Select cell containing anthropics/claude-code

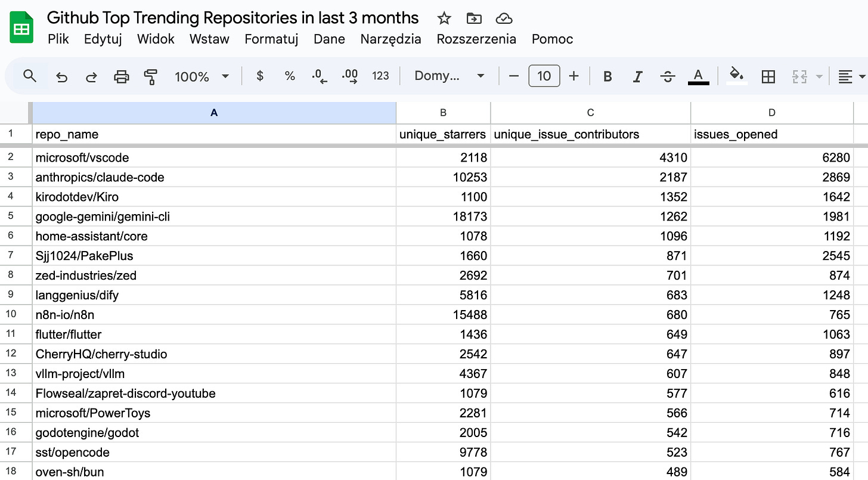pyautogui.click(x=214, y=177)
